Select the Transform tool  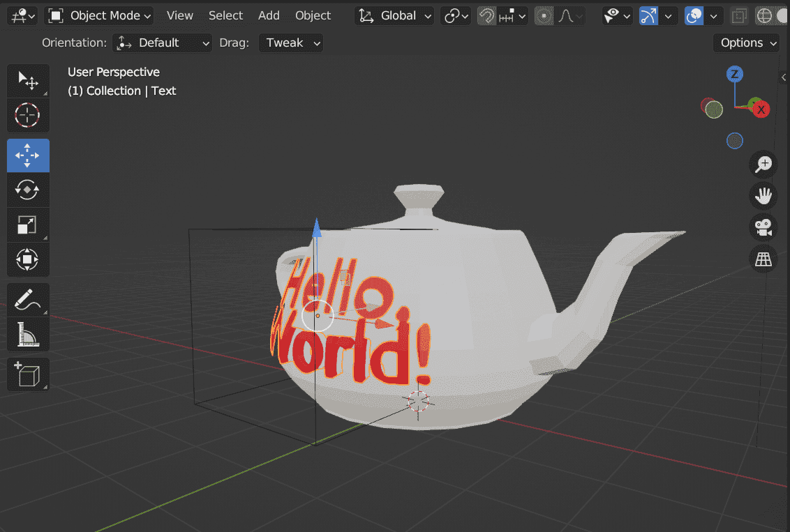[x=28, y=259]
